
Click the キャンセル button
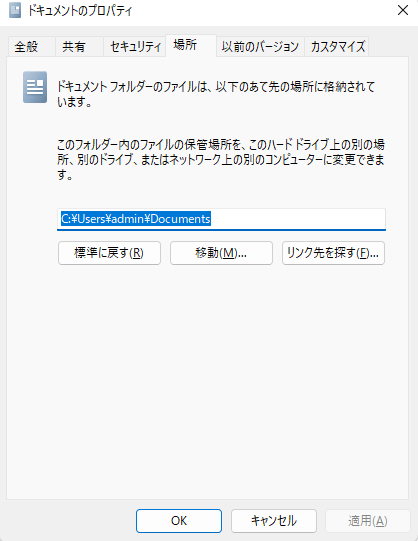(x=274, y=521)
